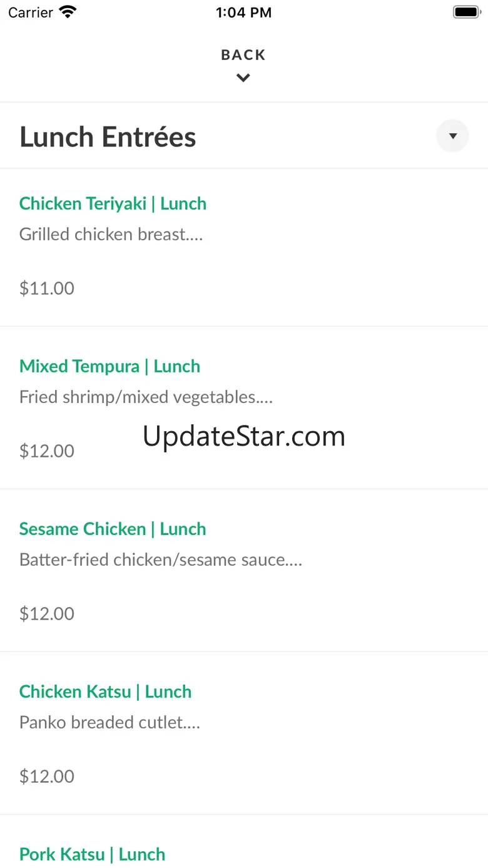
Task: Open Chicken Teriyaki | Lunch item
Action: coord(113,203)
